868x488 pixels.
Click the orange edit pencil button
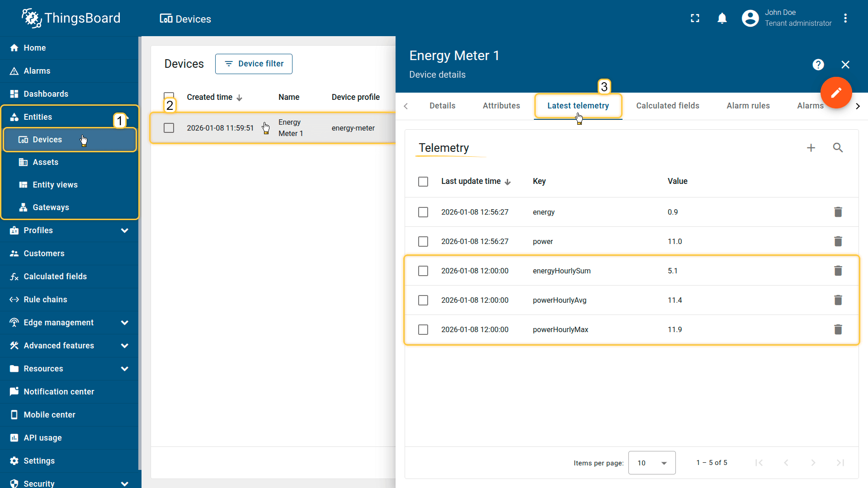836,93
